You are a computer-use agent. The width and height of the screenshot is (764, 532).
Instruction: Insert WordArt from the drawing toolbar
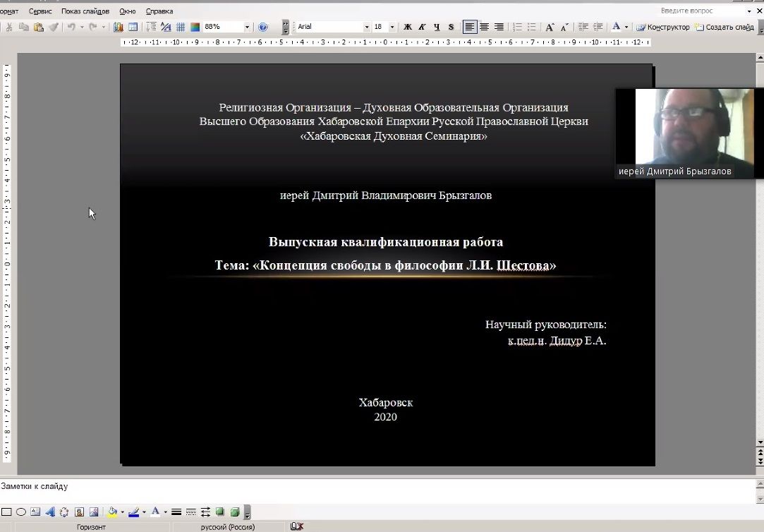[50, 512]
